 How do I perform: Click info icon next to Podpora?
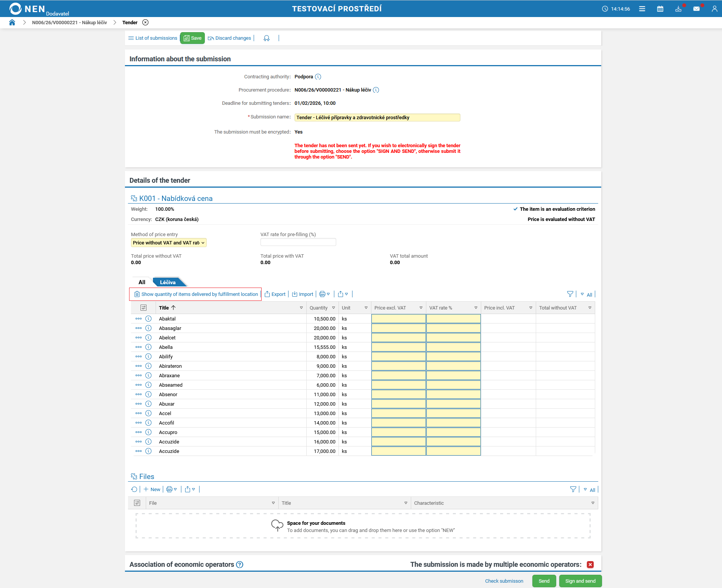(318, 77)
